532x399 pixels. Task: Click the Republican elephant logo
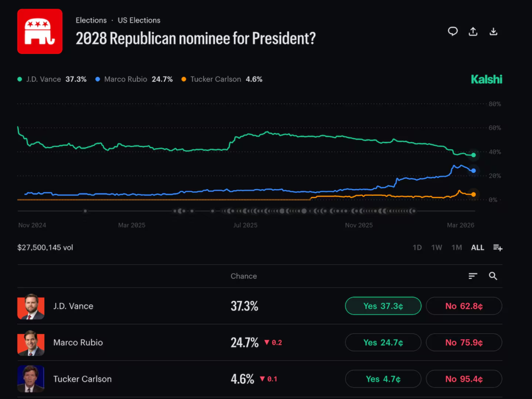40,31
